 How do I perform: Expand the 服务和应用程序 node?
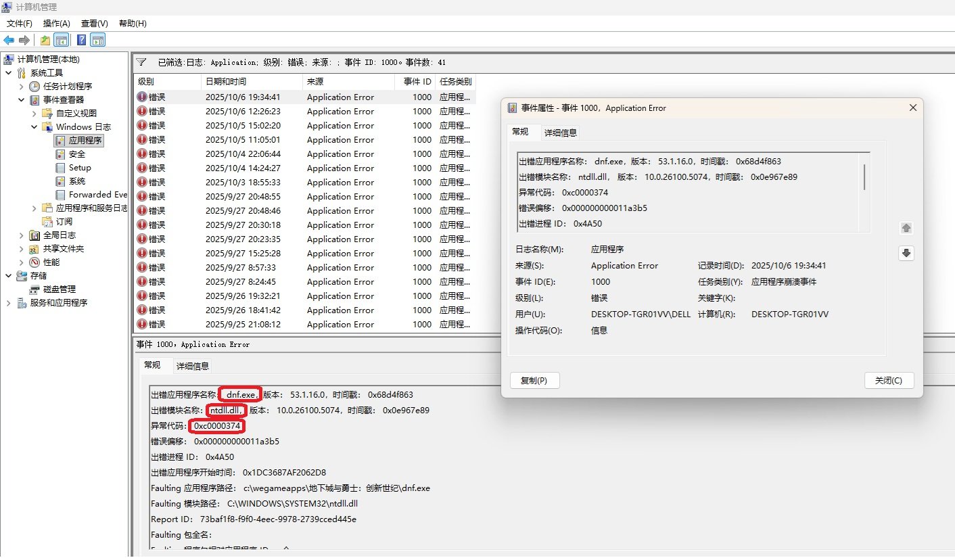(x=9, y=303)
